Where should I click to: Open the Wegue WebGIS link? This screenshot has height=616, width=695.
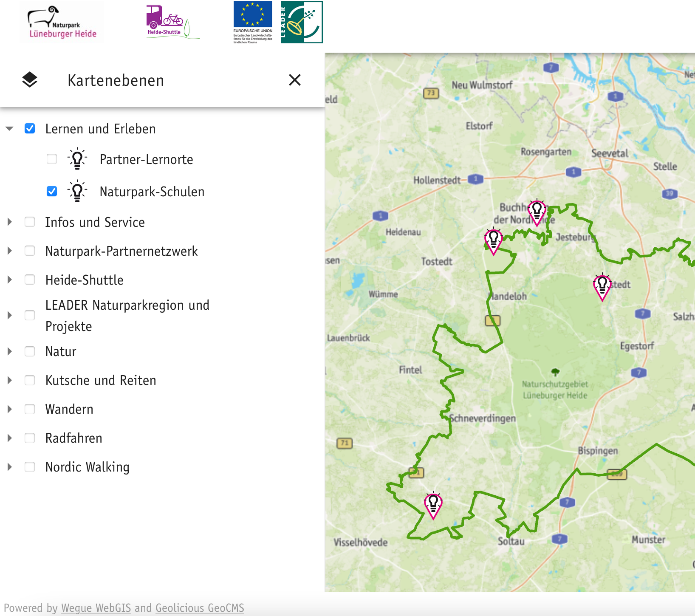(x=96, y=608)
